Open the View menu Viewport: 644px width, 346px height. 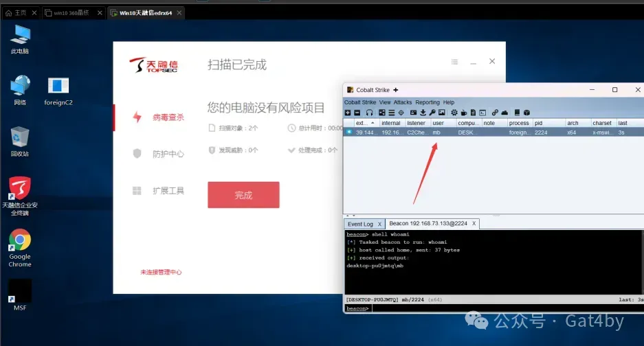pyautogui.click(x=385, y=102)
